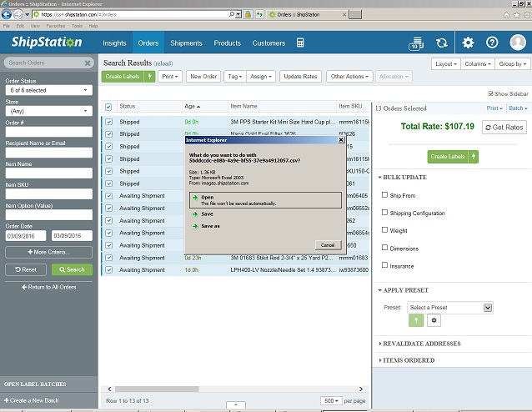Enable the Dimensions bulk update checkbox

click(384, 248)
